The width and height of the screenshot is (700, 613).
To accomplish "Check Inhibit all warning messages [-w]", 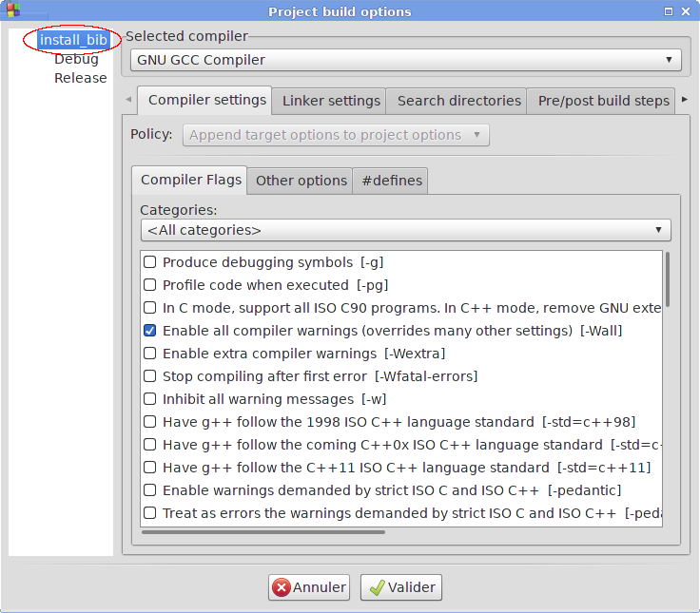I will click(149, 399).
